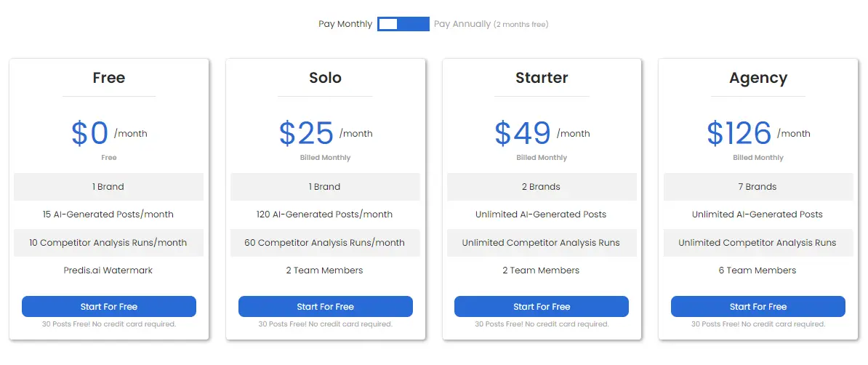Screen dimensions: 868x365
Task: Click Start For Free under Solo plan
Action: pos(326,306)
